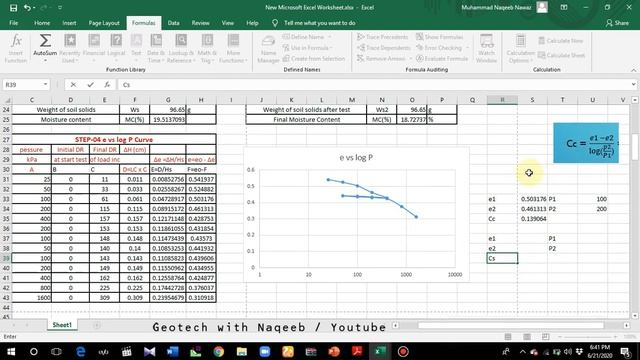Cancel formula bar entry with X

(73, 84)
